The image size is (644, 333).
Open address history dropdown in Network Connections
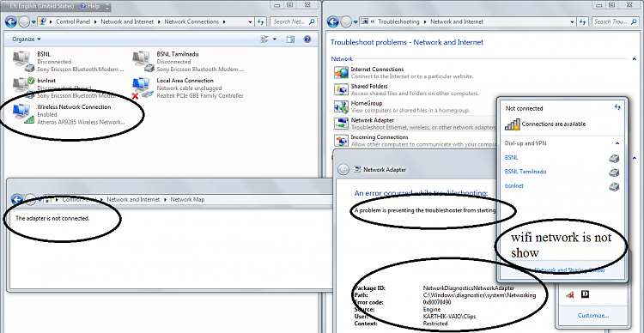[x=250, y=21]
